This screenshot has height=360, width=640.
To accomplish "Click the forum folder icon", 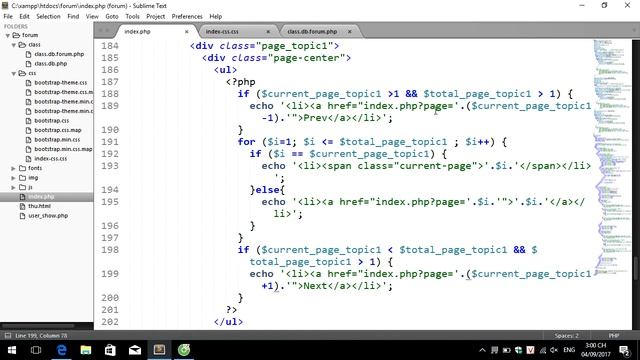I will [x=16, y=35].
